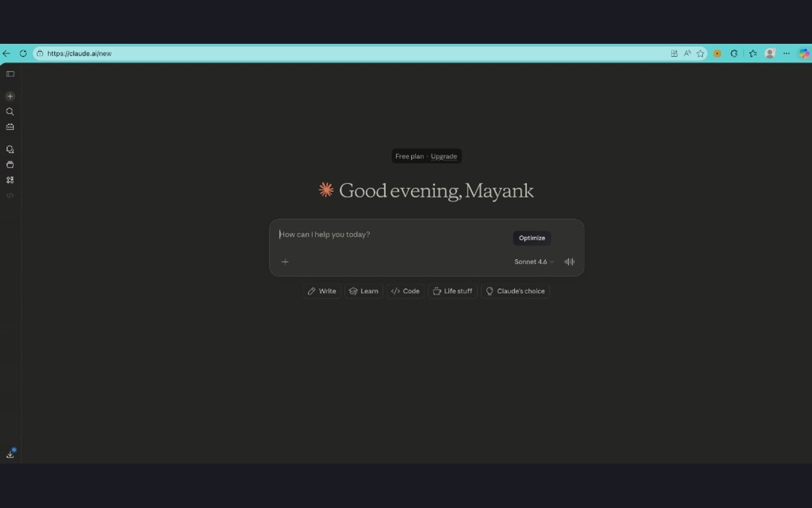The image size is (812, 508).
Task: View site info lock icon in address bar
Action: click(40, 53)
